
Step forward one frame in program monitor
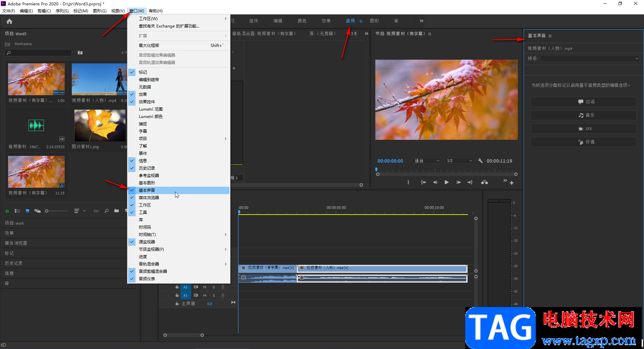[x=459, y=182]
